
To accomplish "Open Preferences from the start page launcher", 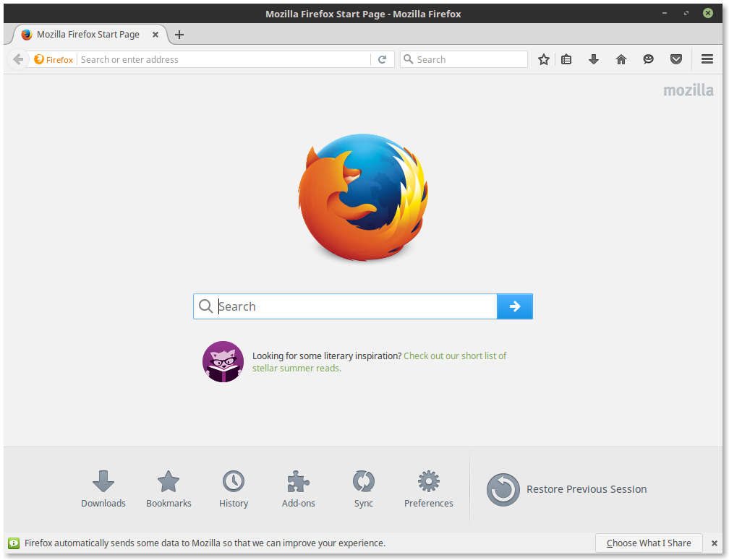I will (x=429, y=489).
